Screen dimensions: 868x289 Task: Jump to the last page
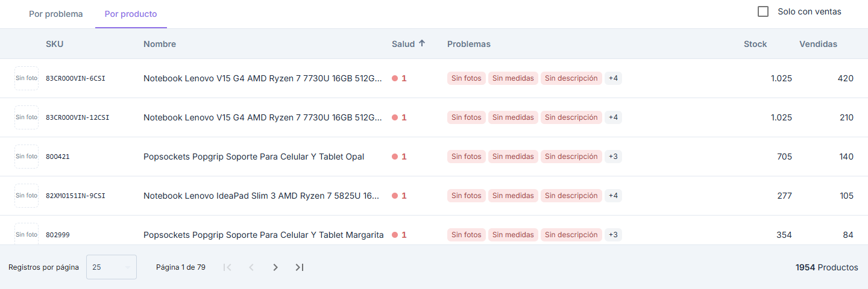300,267
